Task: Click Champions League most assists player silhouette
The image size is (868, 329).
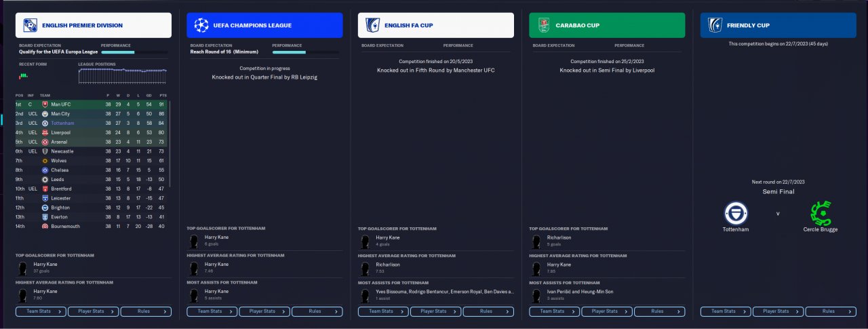Action: [x=195, y=294]
